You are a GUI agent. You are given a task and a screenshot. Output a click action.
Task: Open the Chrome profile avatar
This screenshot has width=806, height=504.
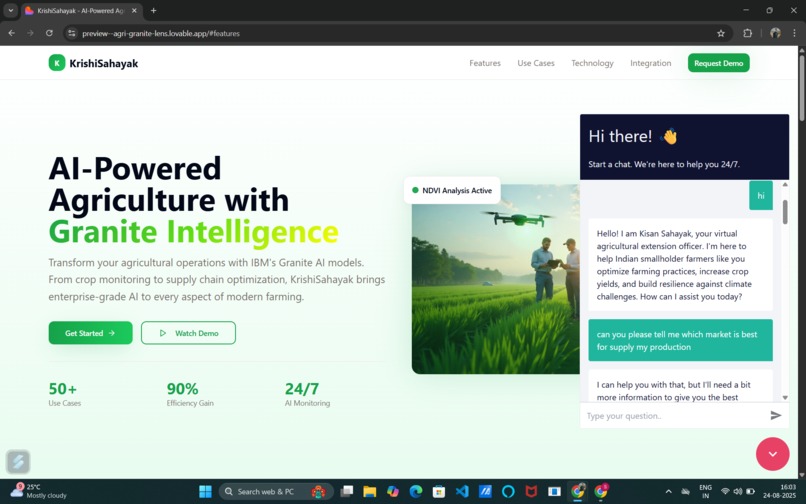[775, 33]
